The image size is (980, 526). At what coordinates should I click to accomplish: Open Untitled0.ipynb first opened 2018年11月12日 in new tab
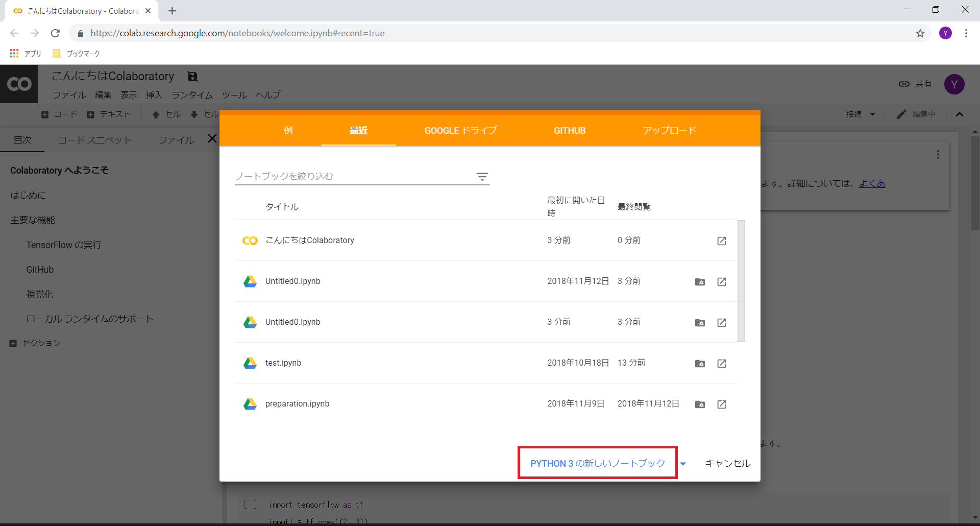click(722, 281)
